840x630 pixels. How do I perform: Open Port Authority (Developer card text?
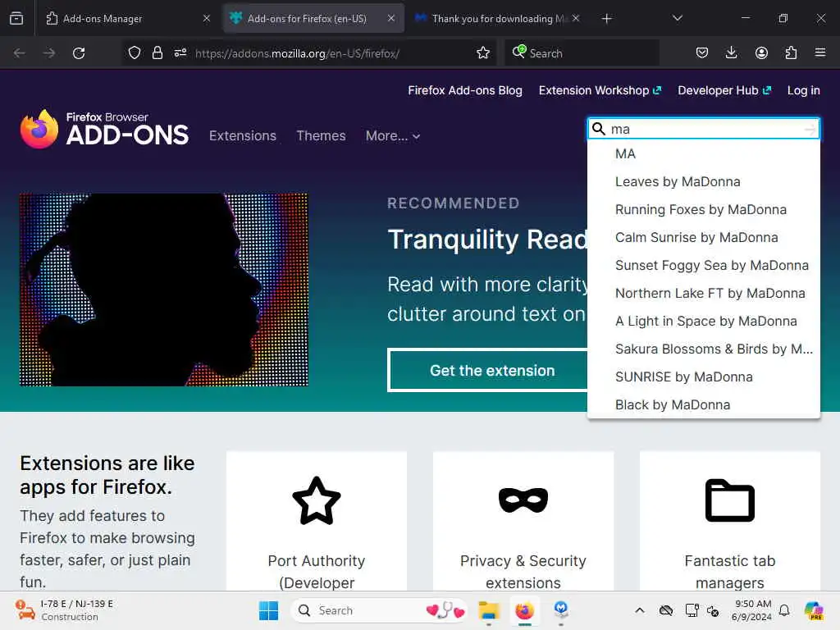(317, 572)
